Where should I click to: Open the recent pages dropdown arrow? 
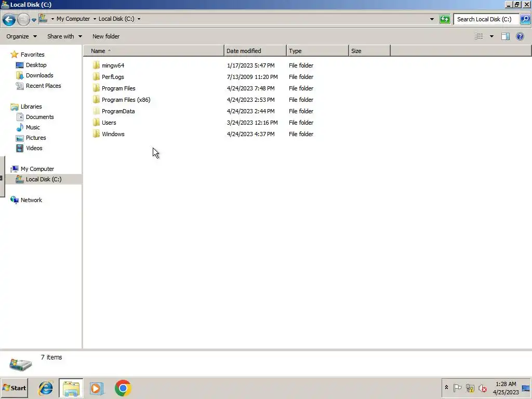click(34, 20)
